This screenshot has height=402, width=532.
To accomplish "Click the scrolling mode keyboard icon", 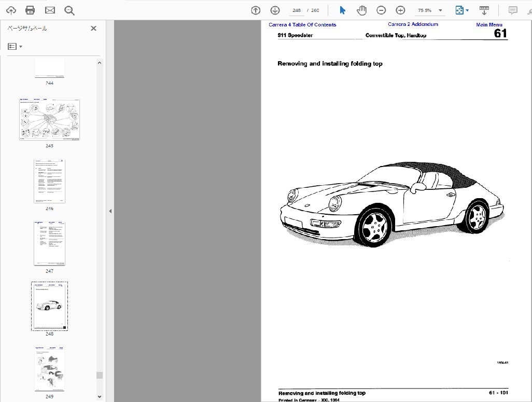I will tap(484, 10).
